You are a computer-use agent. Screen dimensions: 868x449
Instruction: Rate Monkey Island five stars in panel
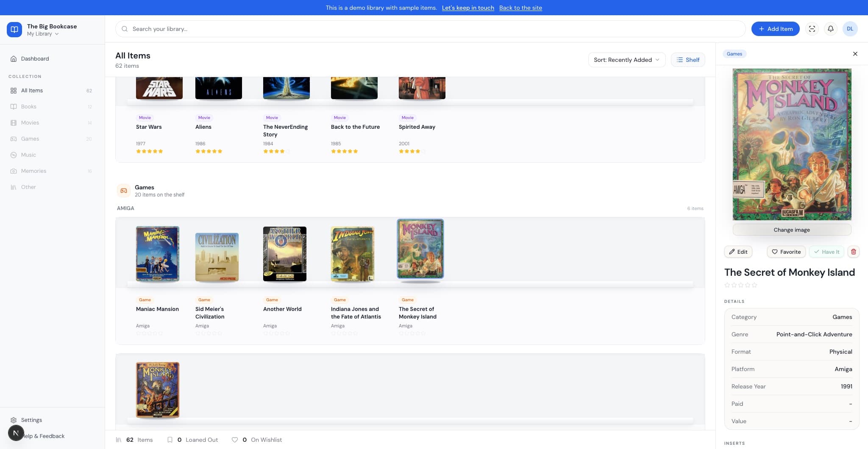[754, 285]
